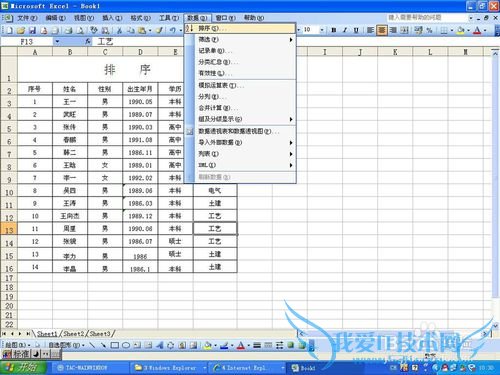Apply the red Font Color in formatting toolbar
Viewport: 500px width, 375px height.
tap(477, 30)
